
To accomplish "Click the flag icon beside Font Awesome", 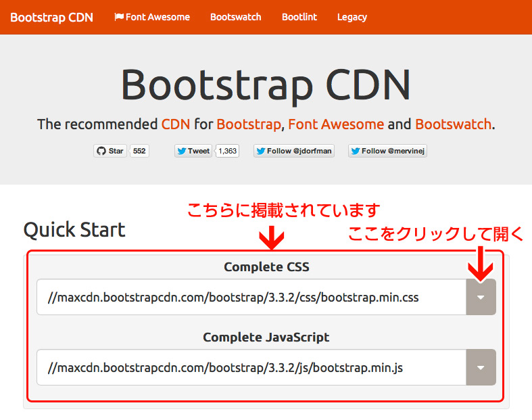I will pos(119,17).
